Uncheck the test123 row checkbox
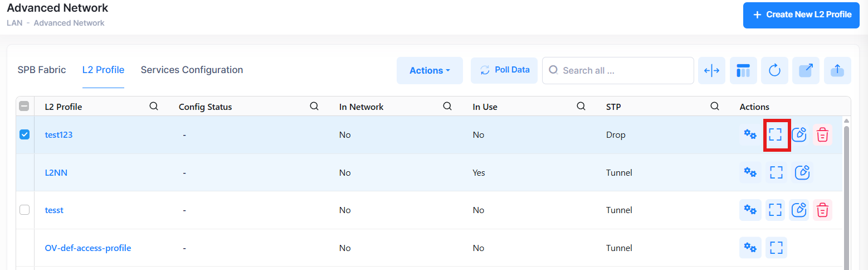Viewport: 868px width, 270px height. click(x=25, y=135)
